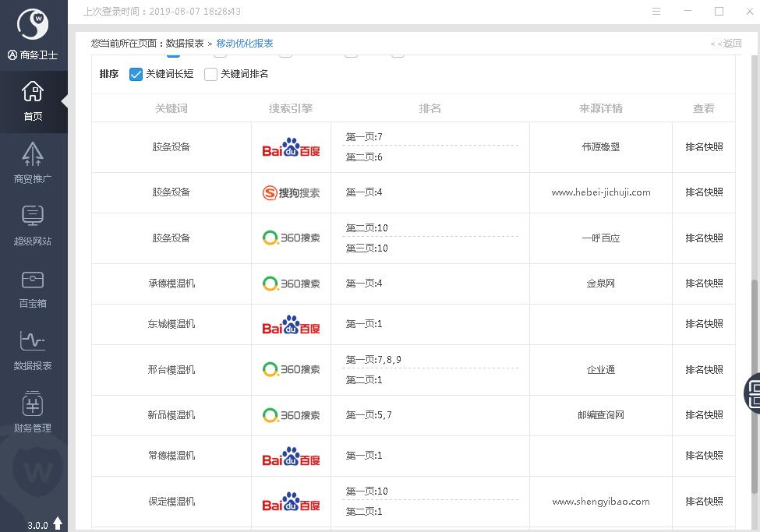The height and width of the screenshot is (532, 760).
Task: Open the www.hebei-jichuji.com source link
Action: [600, 192]
